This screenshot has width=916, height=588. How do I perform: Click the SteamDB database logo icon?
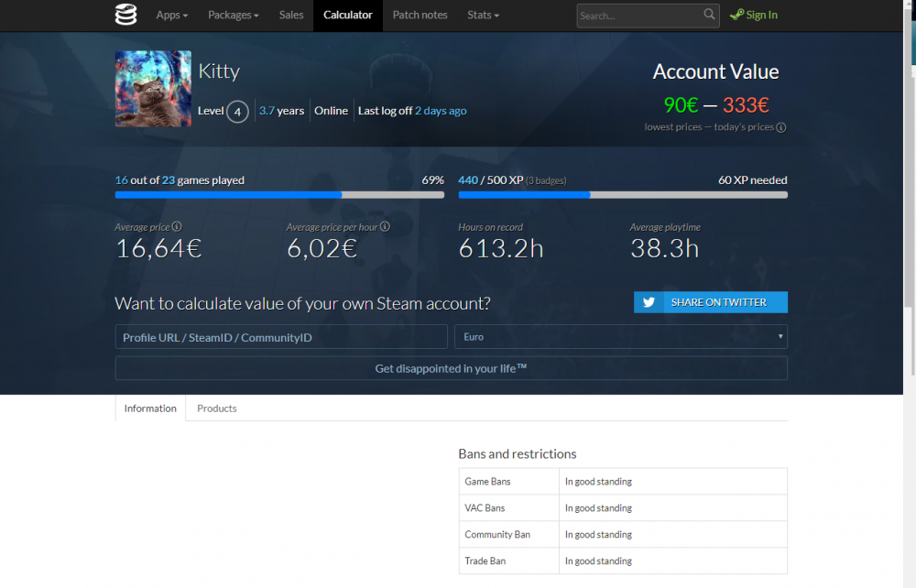(125, 15)
